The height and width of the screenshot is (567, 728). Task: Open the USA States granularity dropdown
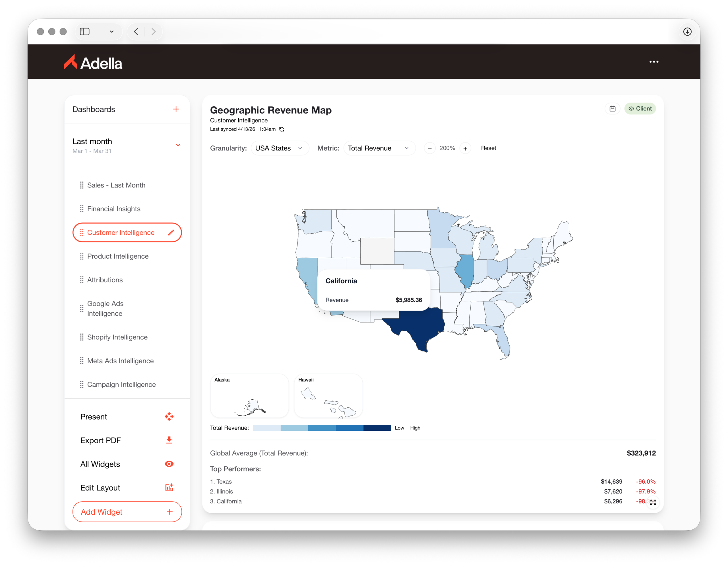point(279,148)
